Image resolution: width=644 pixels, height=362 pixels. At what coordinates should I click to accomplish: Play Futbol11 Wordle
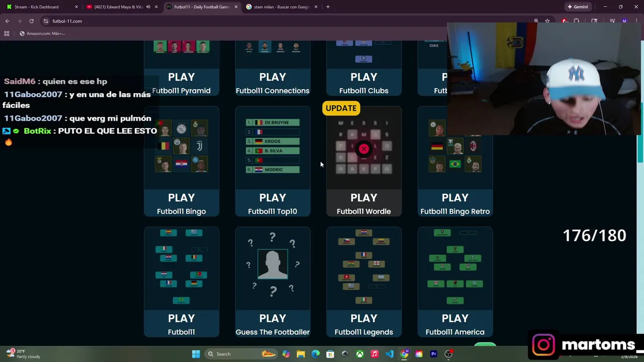click(x=364, y=198)
